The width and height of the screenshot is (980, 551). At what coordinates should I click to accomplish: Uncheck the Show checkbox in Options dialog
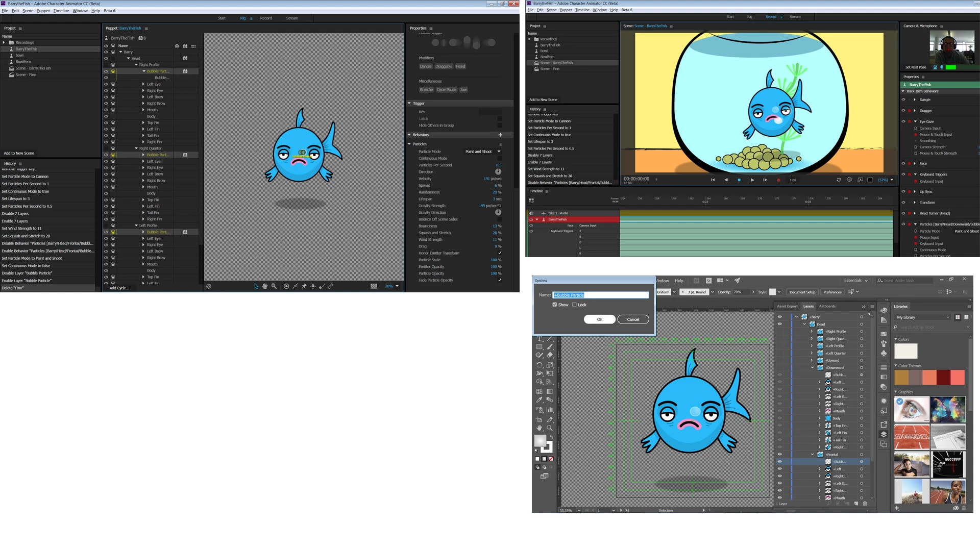[x=554, y=305]
